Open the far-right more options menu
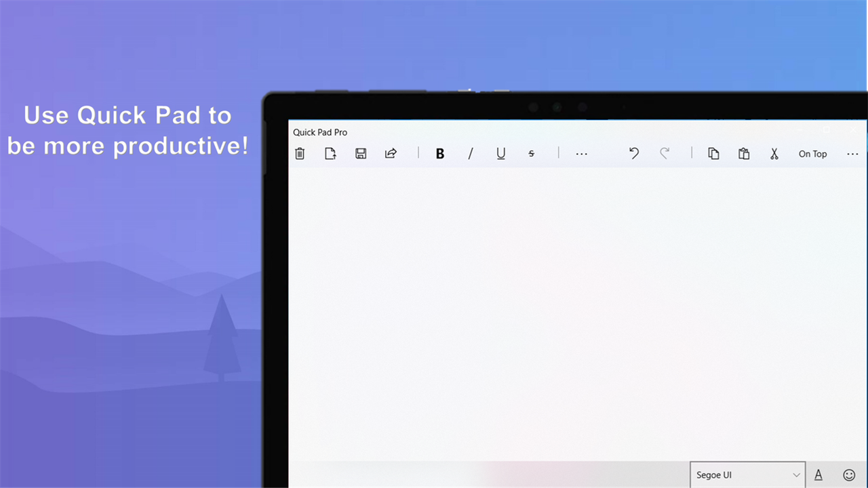Screen dimensions: 868x488 (x=852, y=154)
